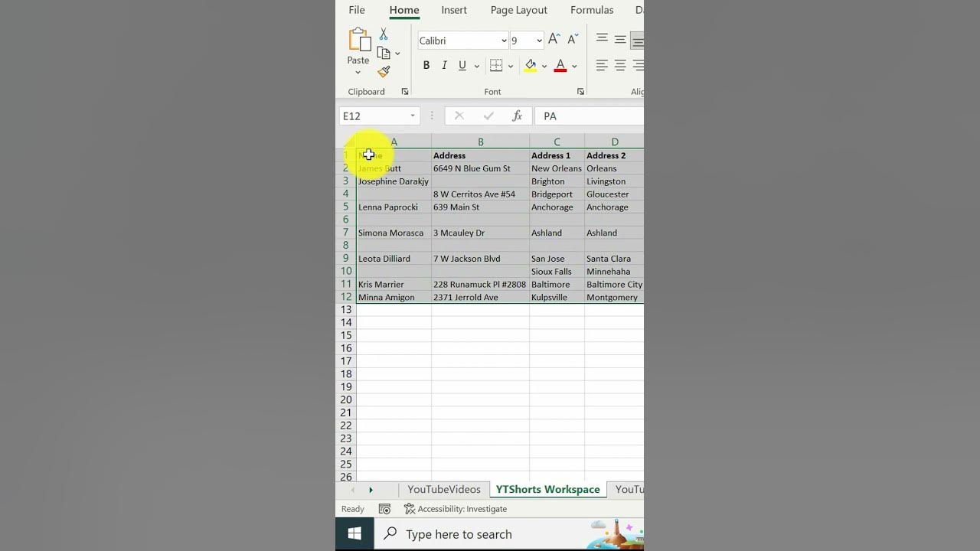This screenshot has width=980, height=551.
Task: Apply italic formatting to the selection
Action: (x=444, y=65)
